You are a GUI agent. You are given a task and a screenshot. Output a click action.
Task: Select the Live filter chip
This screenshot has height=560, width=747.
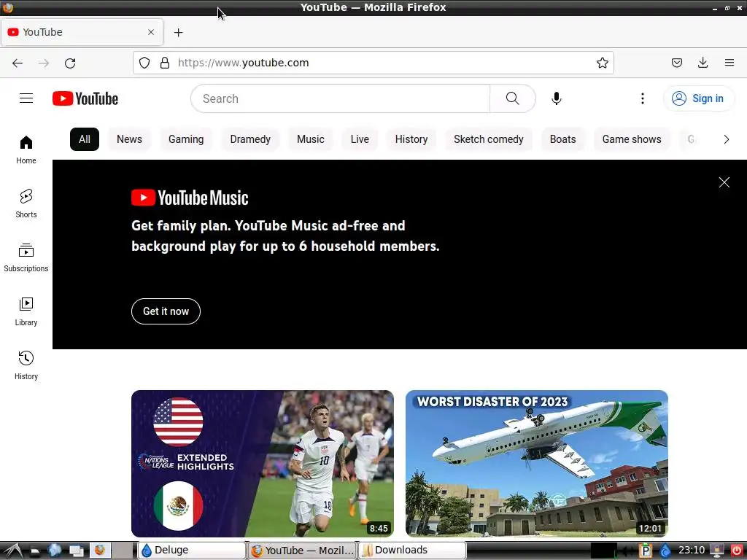pyautogui.click(x=360, y=139)
